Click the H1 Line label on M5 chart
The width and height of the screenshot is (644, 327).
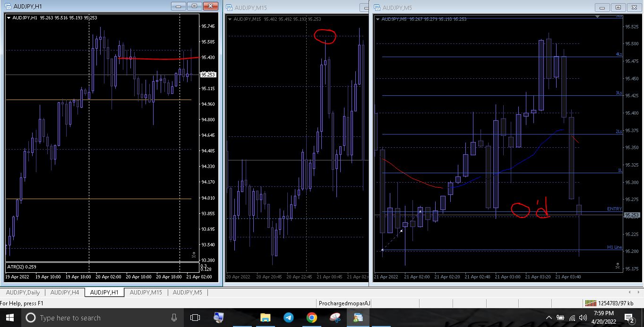coord(614,247)
